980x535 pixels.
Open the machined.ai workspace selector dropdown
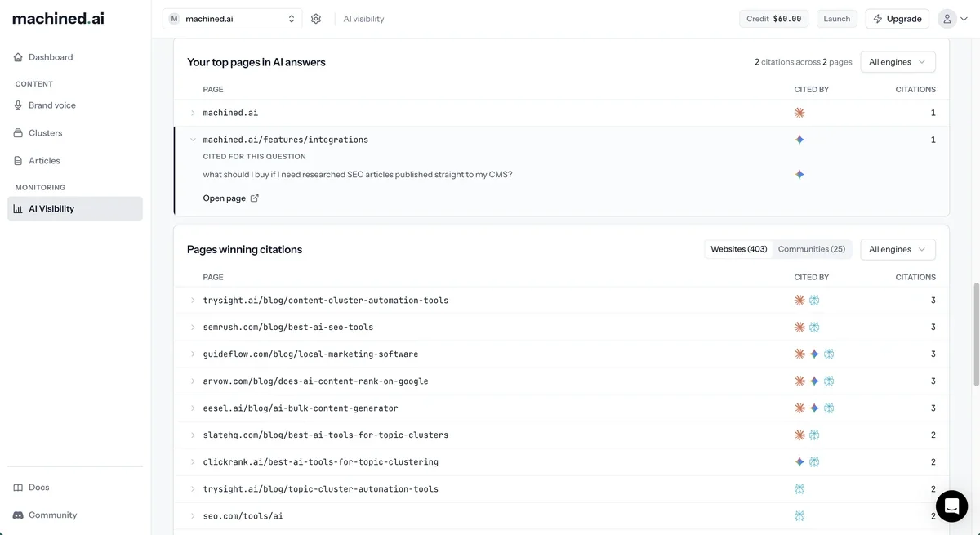pyautogui.click(x=232, y=19)
